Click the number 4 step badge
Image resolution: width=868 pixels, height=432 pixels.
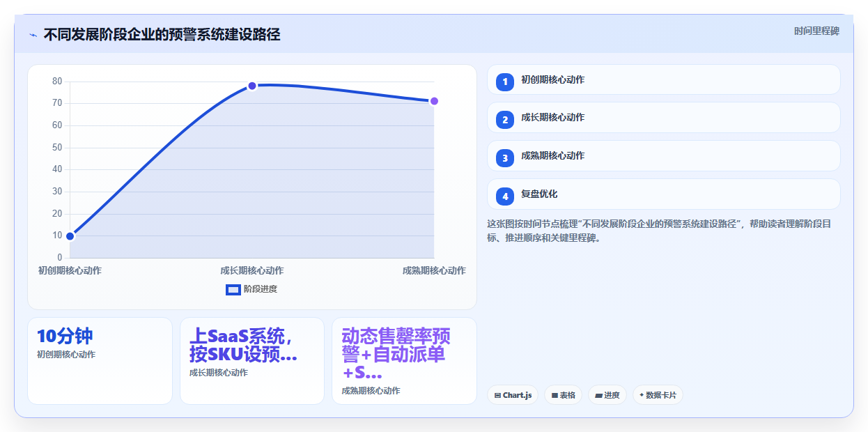pyautogui.click(x=505, y=196)
